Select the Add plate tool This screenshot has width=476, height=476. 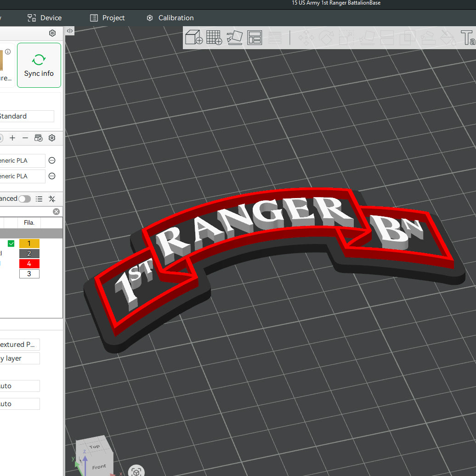click(x=214, y=38)
